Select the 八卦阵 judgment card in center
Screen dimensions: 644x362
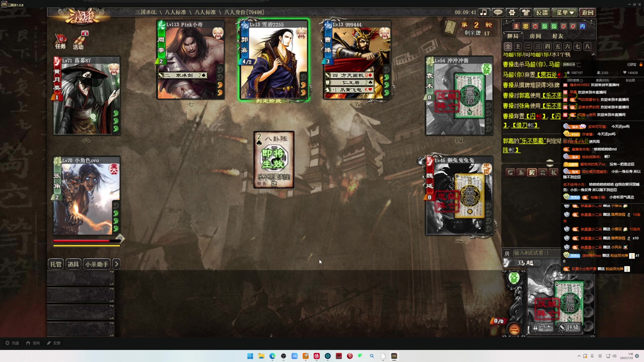[274, 160]
